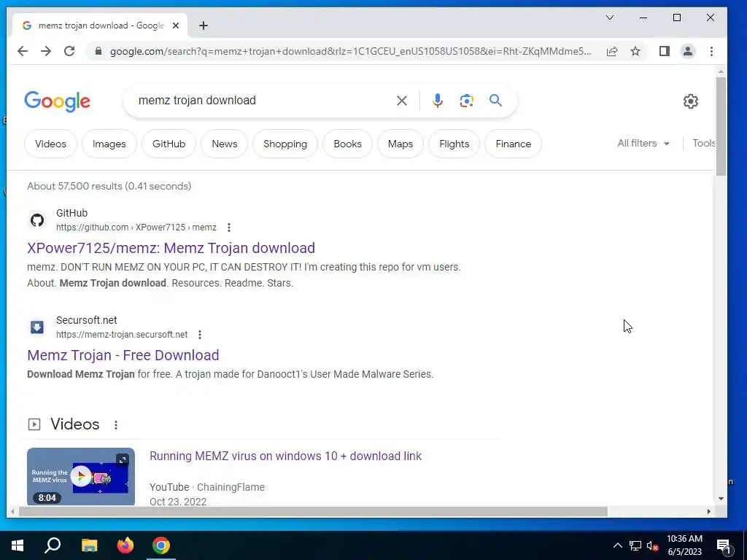
Task: Click the scroll down arrow
Action: 721,499
